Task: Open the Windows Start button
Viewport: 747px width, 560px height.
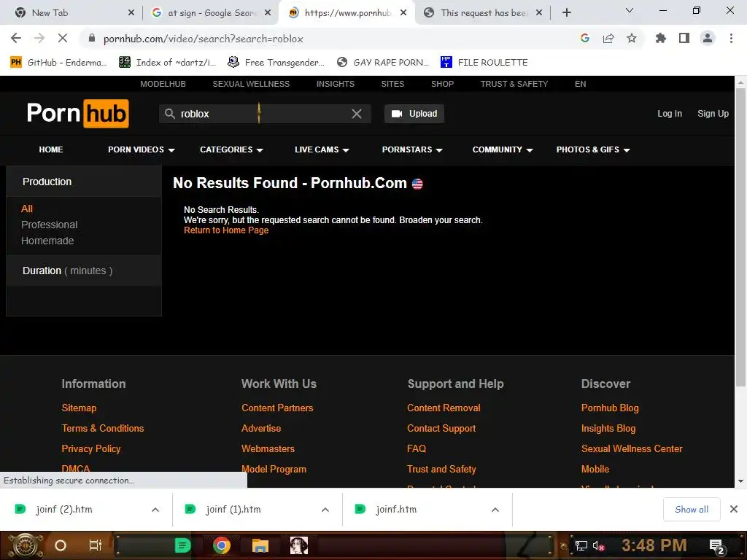Action: (x=26, y=545)
